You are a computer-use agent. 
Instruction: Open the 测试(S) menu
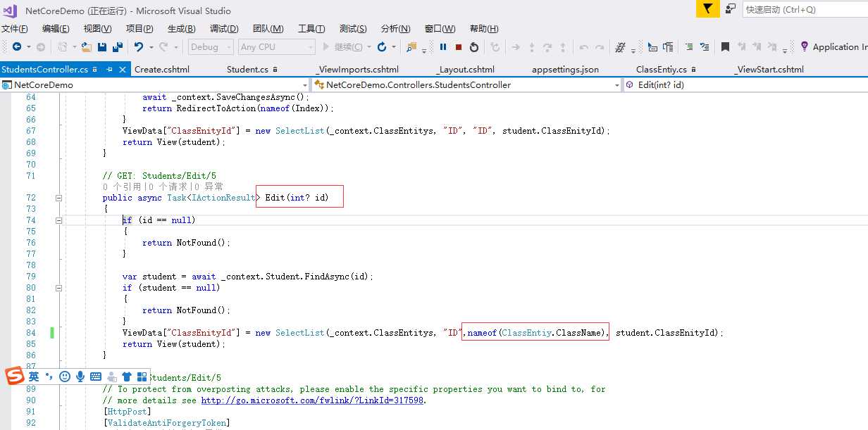point(353,29)
